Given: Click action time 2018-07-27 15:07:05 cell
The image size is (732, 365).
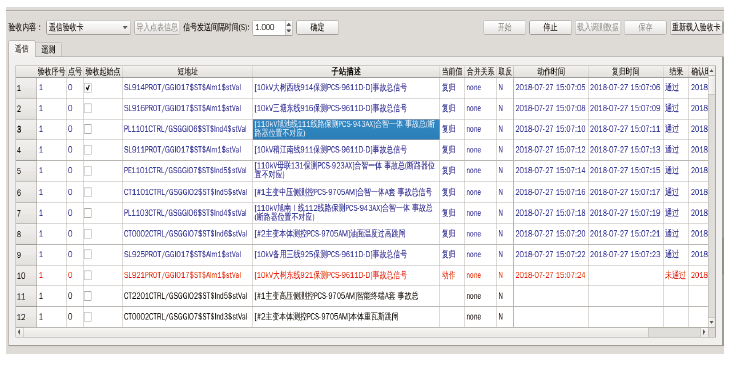Looking at the screenshot, I should (551, 88).
